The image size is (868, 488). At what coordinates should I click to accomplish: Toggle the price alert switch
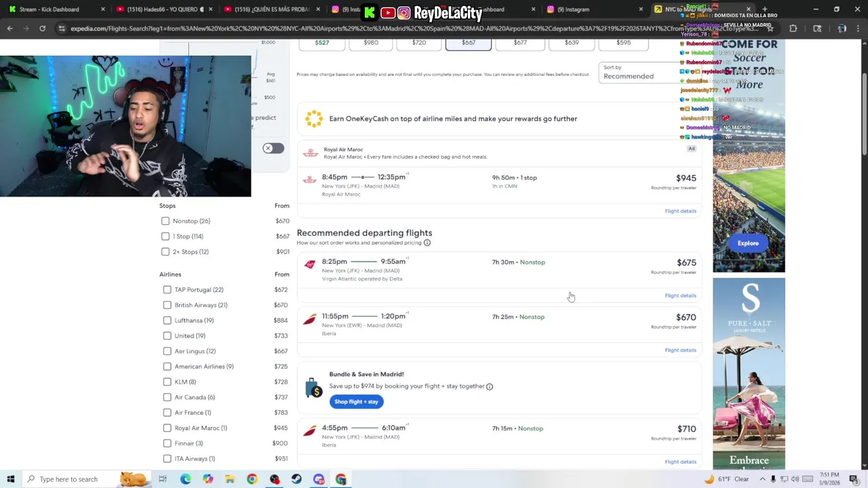[x=273, y=148]
